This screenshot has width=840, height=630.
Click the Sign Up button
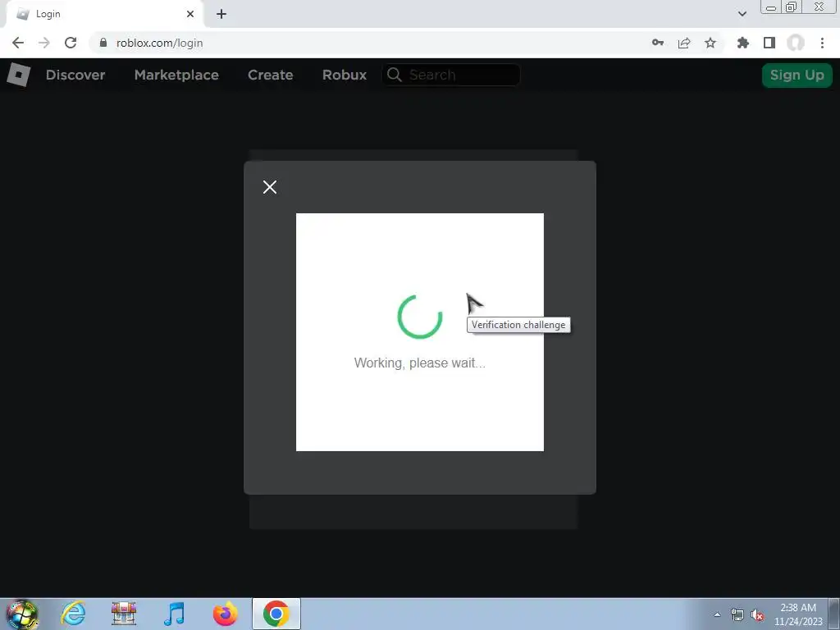[x=797, y=75]
